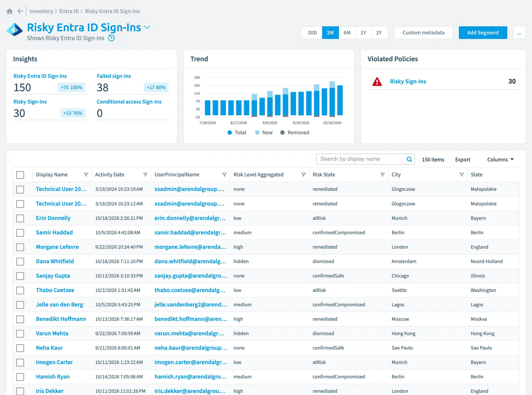This screenshot has height=395, width=532.
Task: Click the Add Segment button
Action: coord(483,33)
